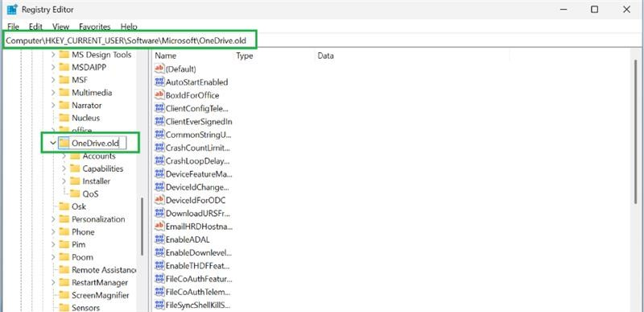Click the EnableADAL DWORD icon
Viewport: 644px width, 312px height.
159,239
